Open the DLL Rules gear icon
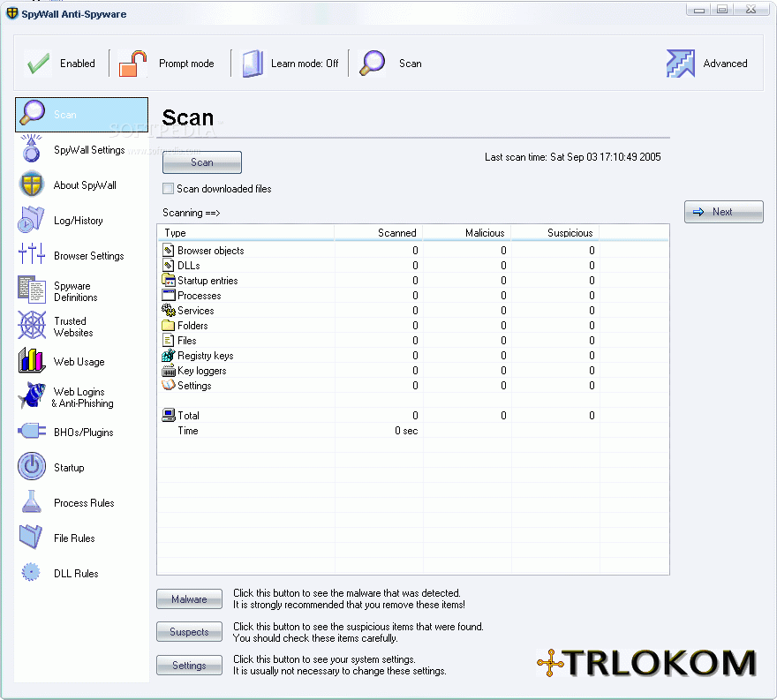Image resolution: width=777 pixels, height=700 pixels. 31,572
